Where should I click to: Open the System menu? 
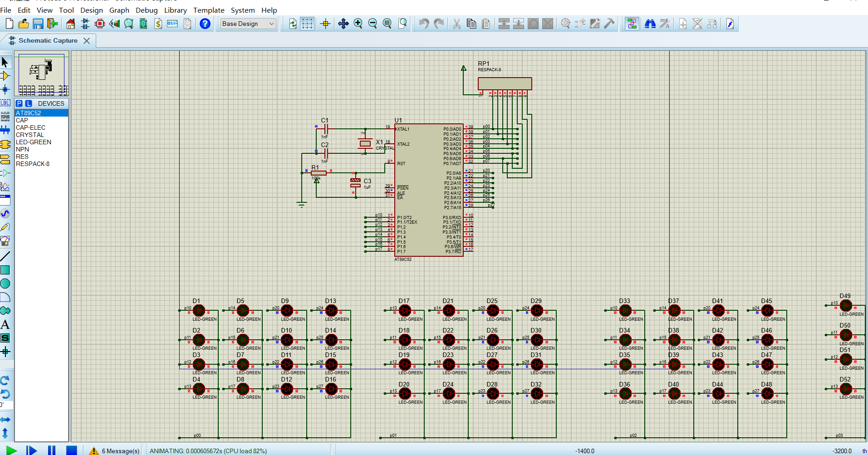243,10
